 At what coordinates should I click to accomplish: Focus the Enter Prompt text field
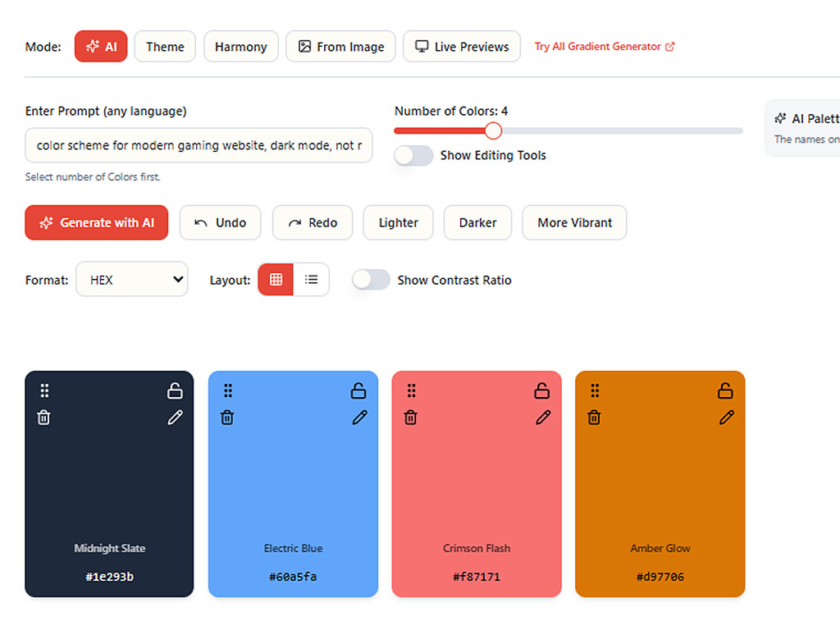(x=199, y=145)
